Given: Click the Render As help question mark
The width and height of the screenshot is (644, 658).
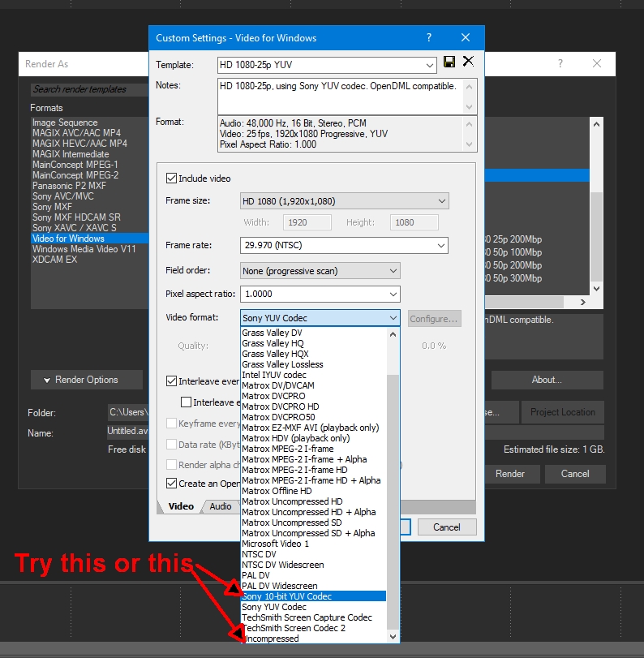Looking at the screenshot, I should 560,63.
